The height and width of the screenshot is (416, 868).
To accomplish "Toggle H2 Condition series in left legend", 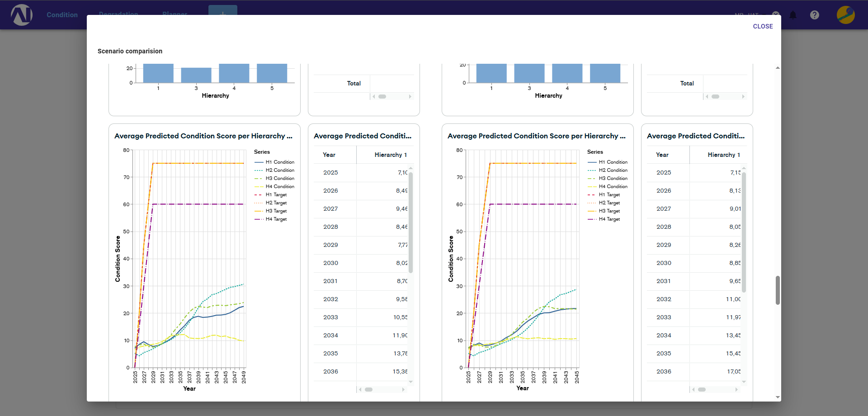I will point(274,170).
